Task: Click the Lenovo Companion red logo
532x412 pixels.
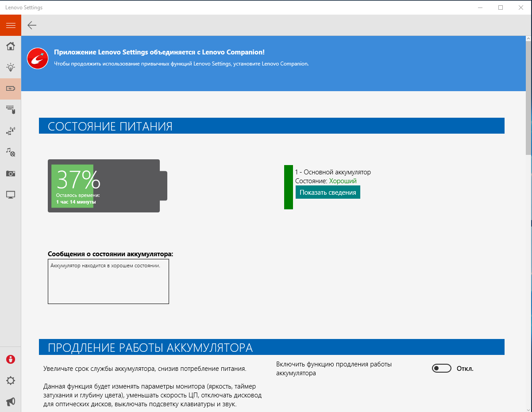Action: pos(38,58)
